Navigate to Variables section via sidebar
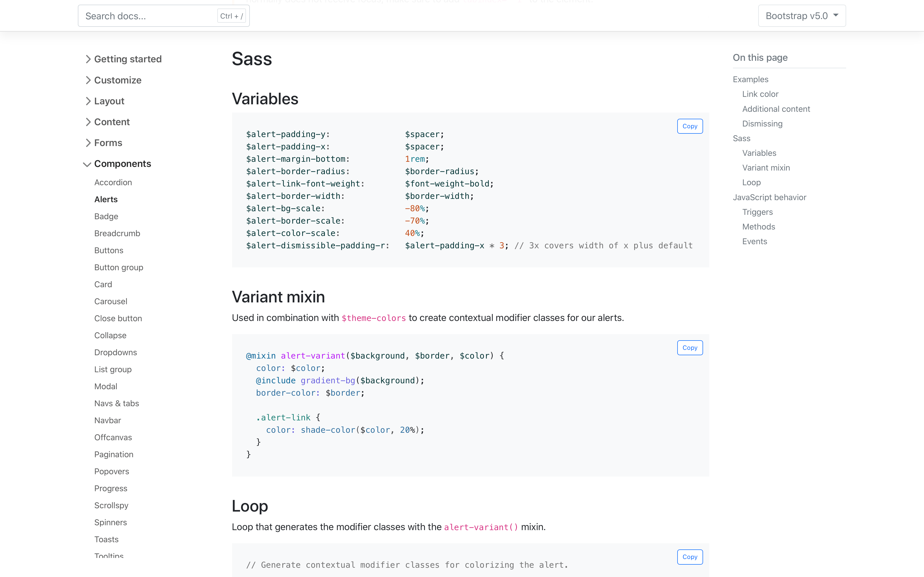The height and width of the screenshot is (577, 924). [758, 153]
